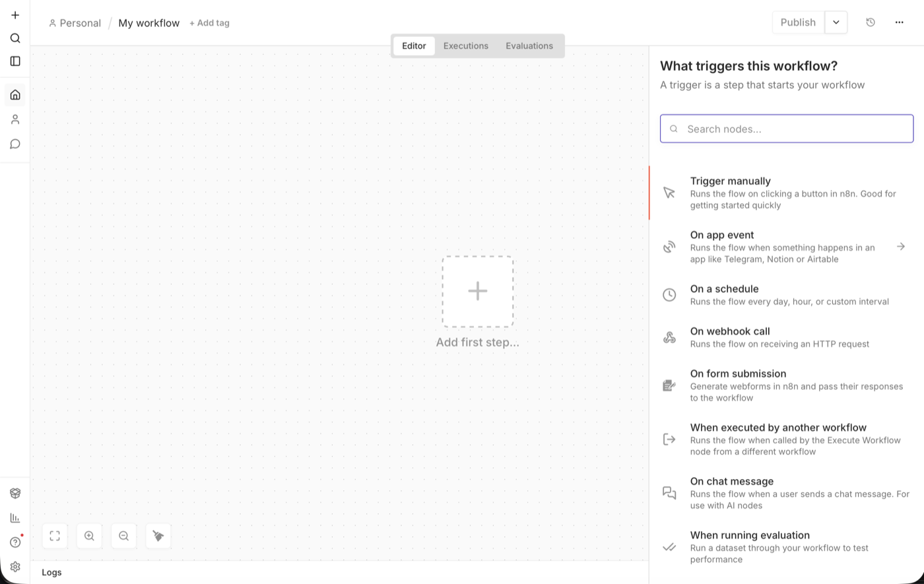Go to the Home icon in sidebar
Screen dimensions: 924x584
[x=15, y=95]
